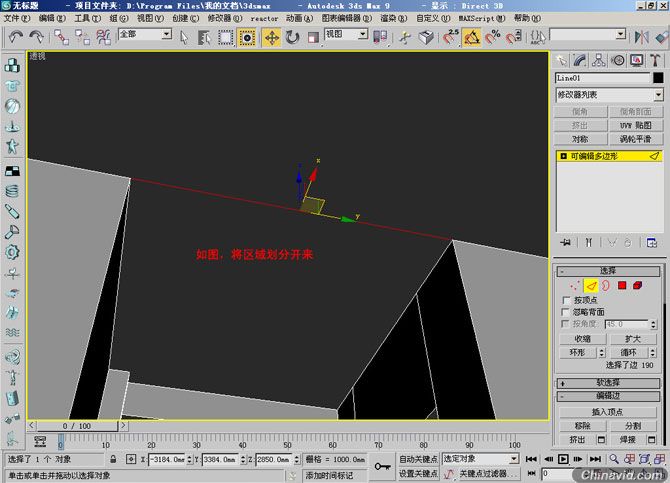Open the 视图 reference coordinate dropdown
The height and width of the screenshot is (483, 670).
346,34
